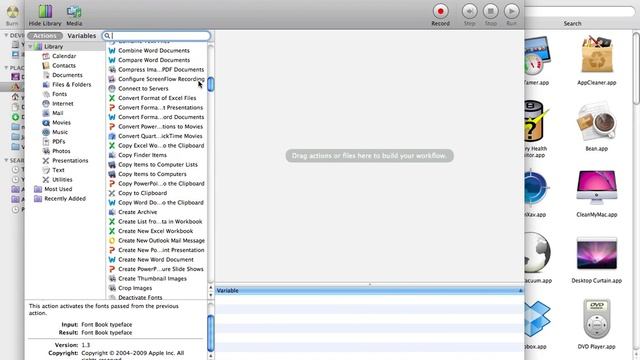640x360 pixels.
Task: Click the Finder window Search field
Action: [x=580, y=11]
